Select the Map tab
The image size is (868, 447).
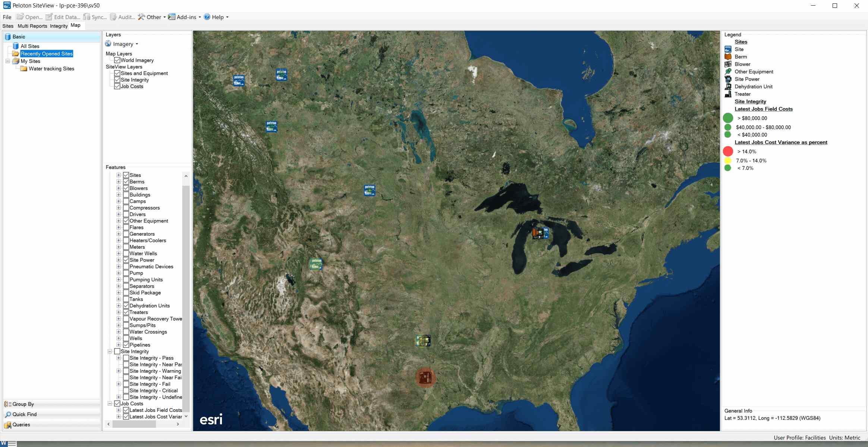coord(76,25)
